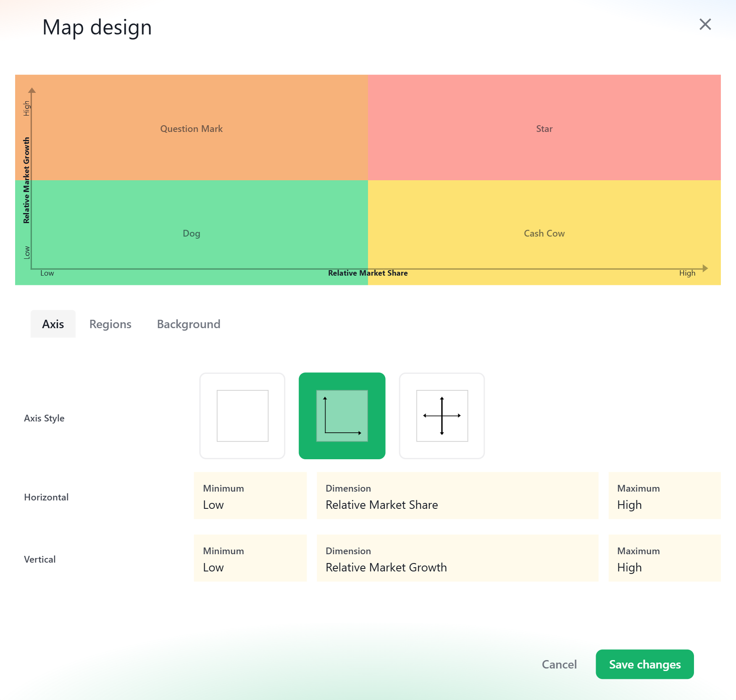Select the no-axis style option
Screen dimensions: 736x700
242,416
